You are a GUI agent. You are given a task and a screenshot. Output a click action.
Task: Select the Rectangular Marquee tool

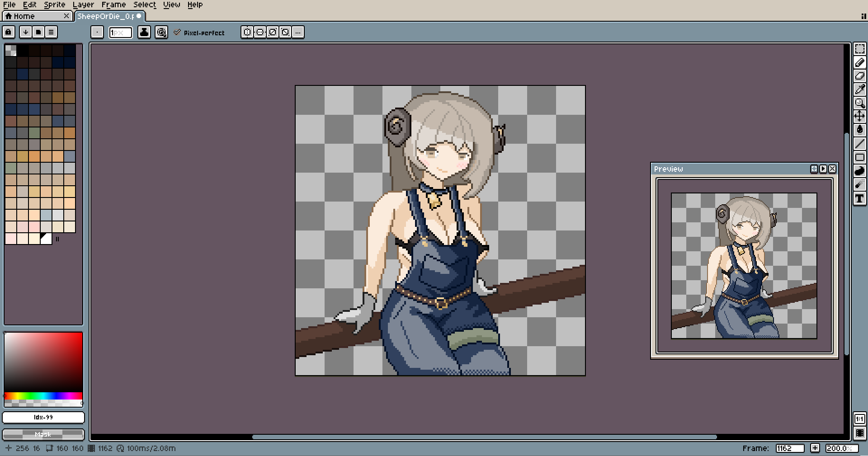(x=859, y=49)
